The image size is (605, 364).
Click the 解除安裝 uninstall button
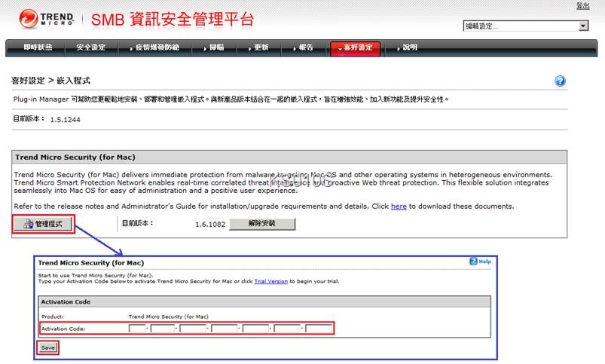(x=262, y=224)
